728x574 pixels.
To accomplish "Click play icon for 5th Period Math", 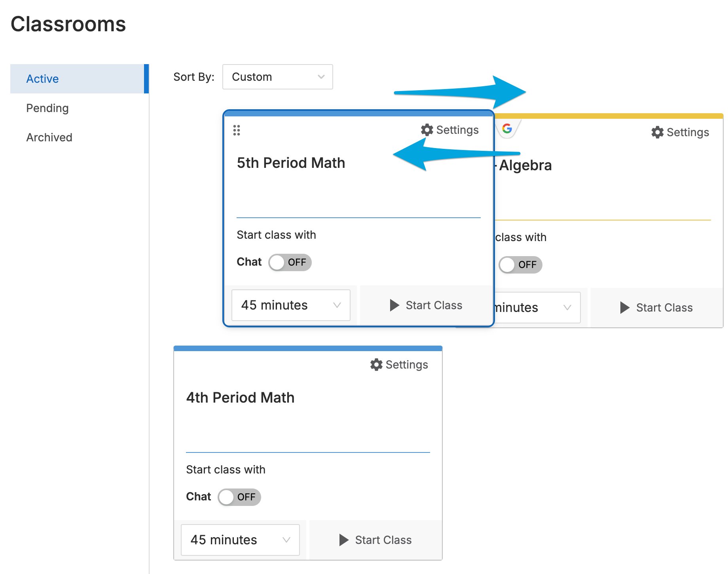I will click(x=394, y=305).
